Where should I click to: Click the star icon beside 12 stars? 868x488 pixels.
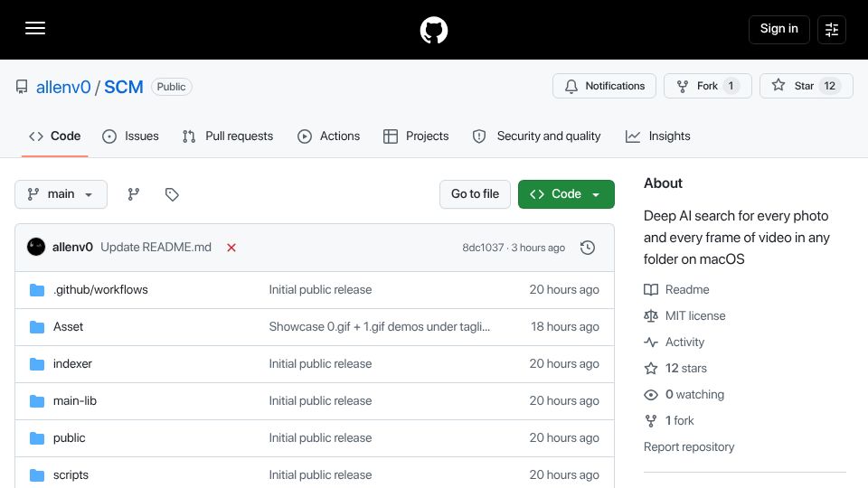651,368
